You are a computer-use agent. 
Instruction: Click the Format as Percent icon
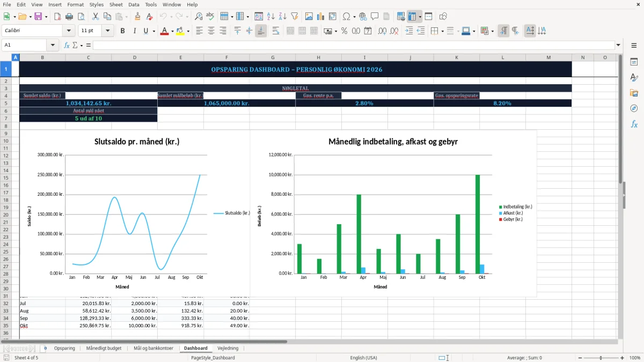coord(344,31)
